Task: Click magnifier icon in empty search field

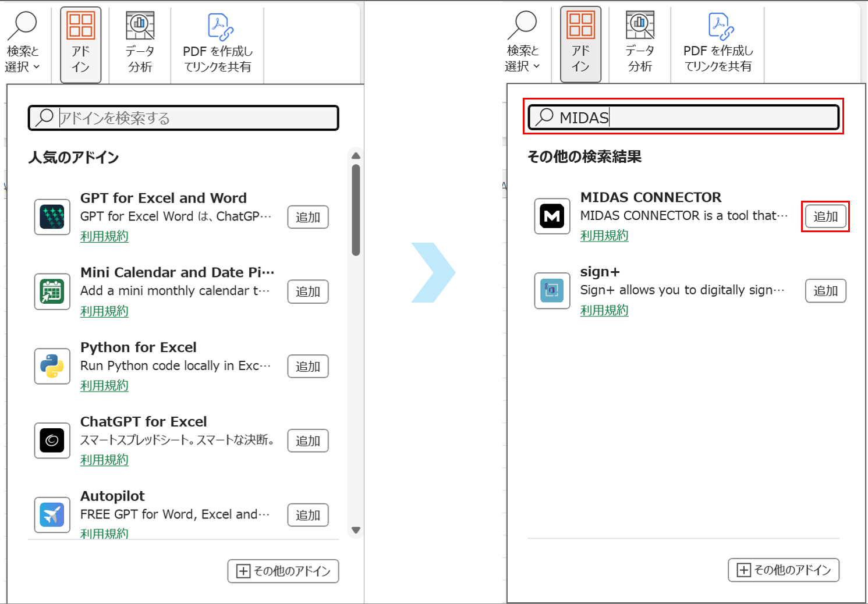Action: [44, 117]
